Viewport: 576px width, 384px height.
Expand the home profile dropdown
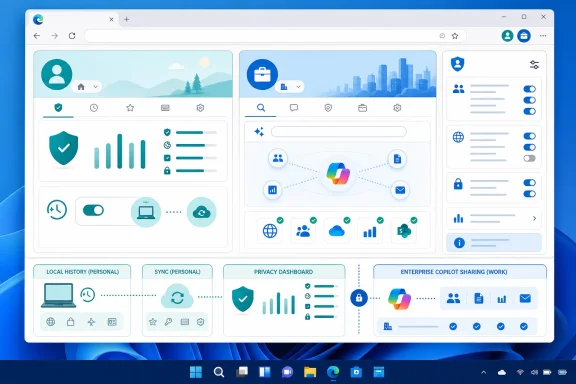click(87, 87)
